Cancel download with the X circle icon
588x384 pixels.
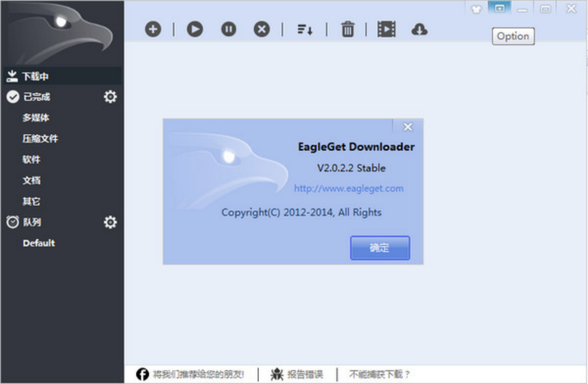tap(261, 29)
